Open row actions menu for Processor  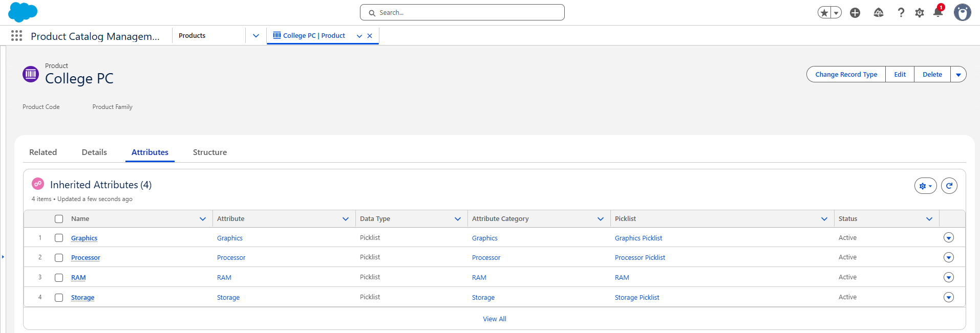[x=948, y=257]
